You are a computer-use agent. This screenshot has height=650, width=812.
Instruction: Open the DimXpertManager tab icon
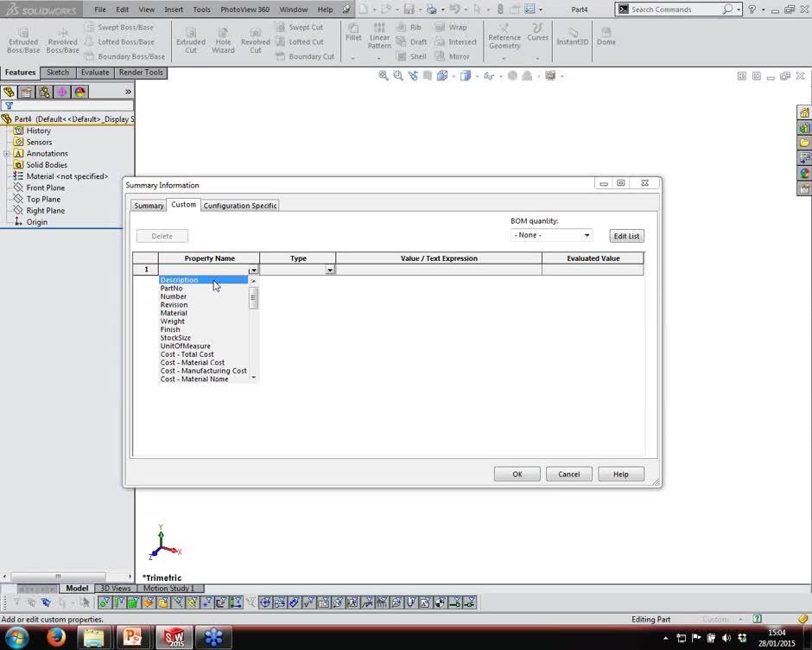[62, 92]
